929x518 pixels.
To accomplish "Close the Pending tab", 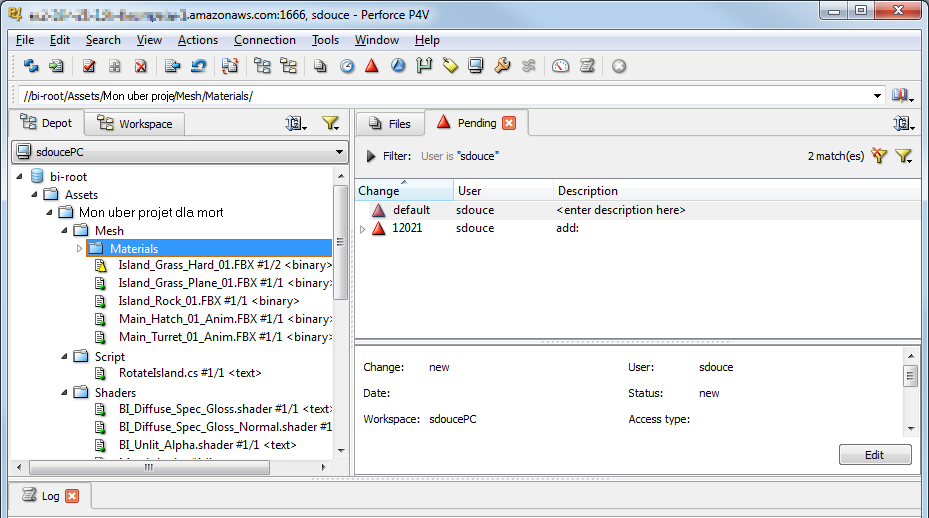I will (509, 123).
